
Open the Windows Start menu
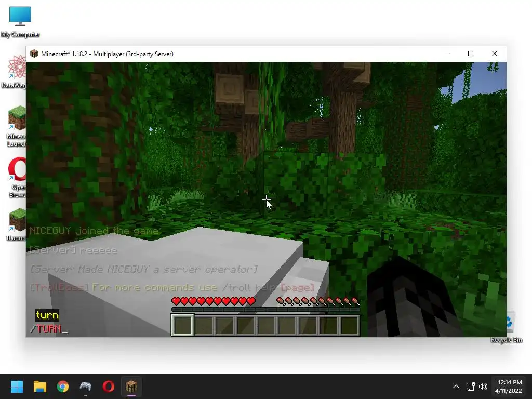pyautogui.click(x=17, y=387)
